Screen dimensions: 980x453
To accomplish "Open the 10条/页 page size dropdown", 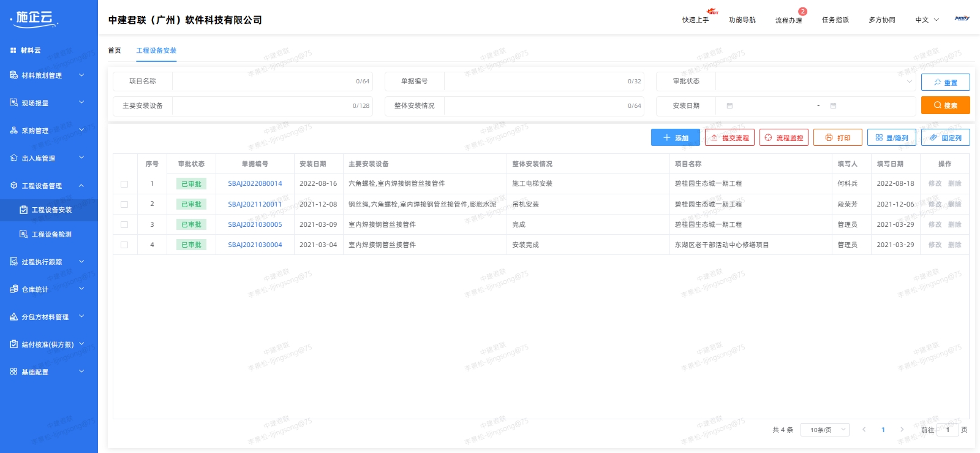I will click(x=824, y=430).
